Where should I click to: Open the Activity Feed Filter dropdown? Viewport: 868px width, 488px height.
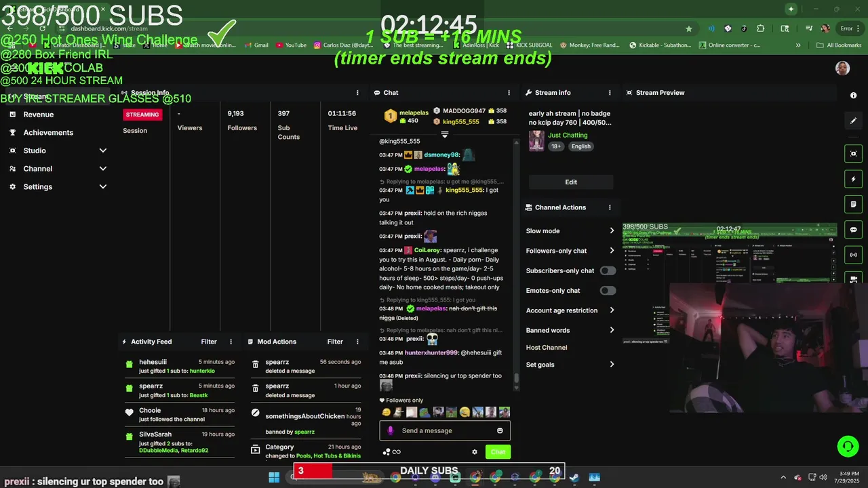click(209, 342)
